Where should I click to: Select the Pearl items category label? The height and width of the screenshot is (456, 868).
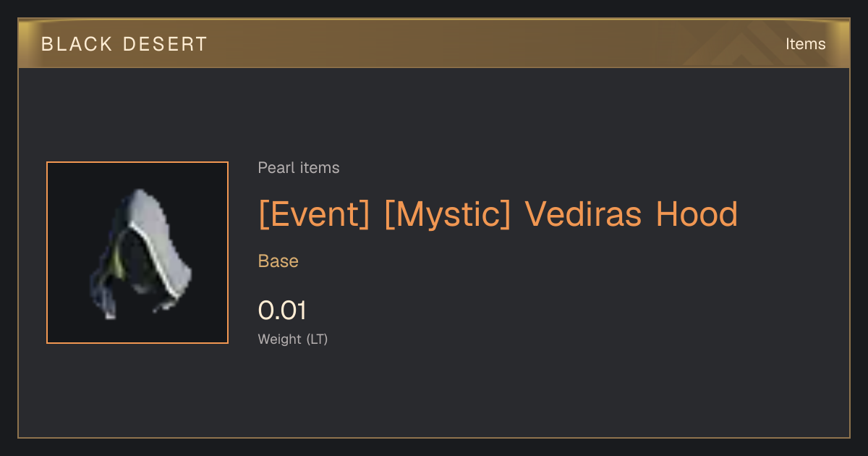(299, 168)
